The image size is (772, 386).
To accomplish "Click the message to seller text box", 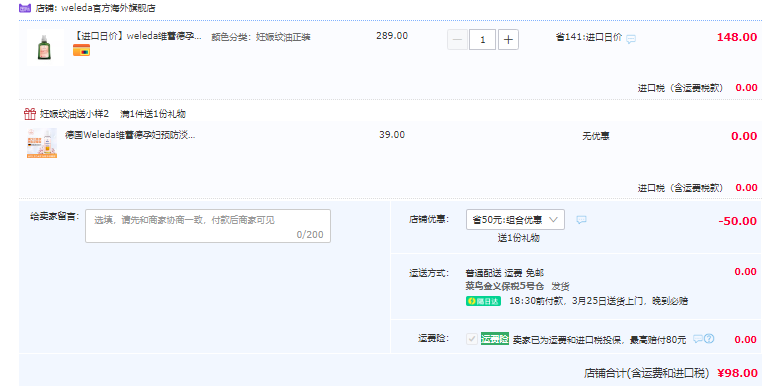I will [x=208, y=226].
